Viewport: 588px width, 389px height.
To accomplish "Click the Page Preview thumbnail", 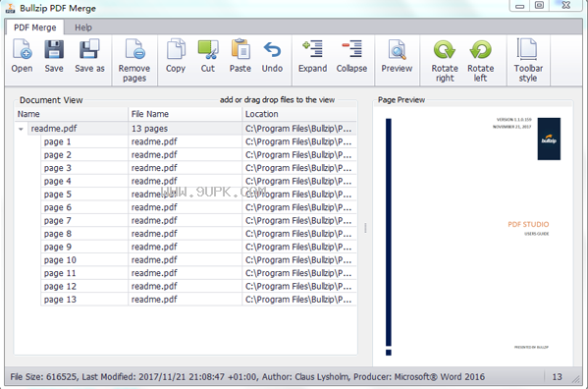I will click(473, 236).
